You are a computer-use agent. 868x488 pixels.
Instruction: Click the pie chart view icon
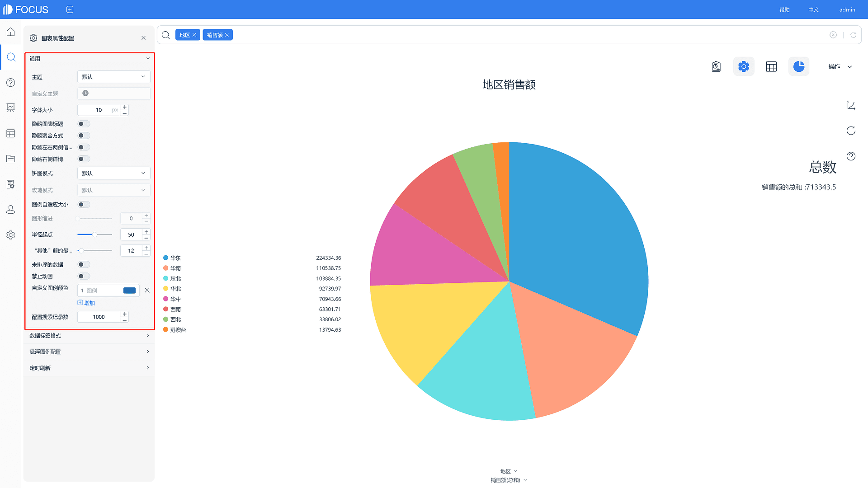pyautogui.click(x=799, y=66)
